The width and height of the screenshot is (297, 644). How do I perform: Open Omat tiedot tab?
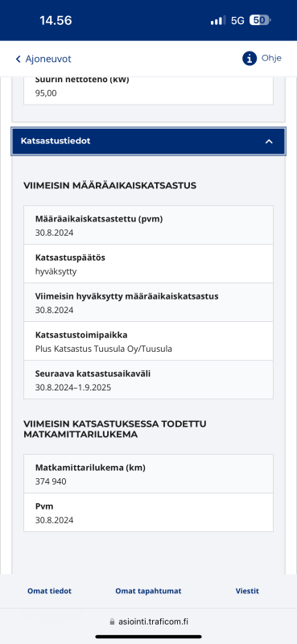click(49, 591)
